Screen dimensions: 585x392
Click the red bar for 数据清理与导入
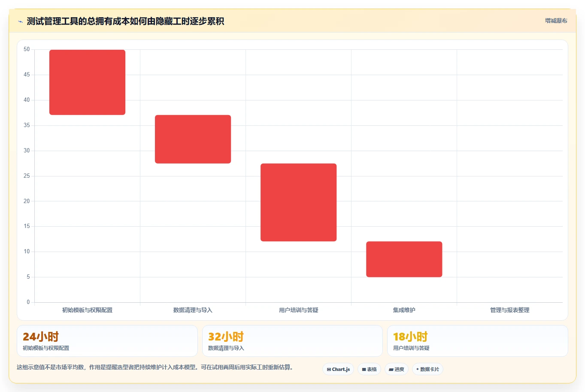pyautogui.click(x=193, y=139)
